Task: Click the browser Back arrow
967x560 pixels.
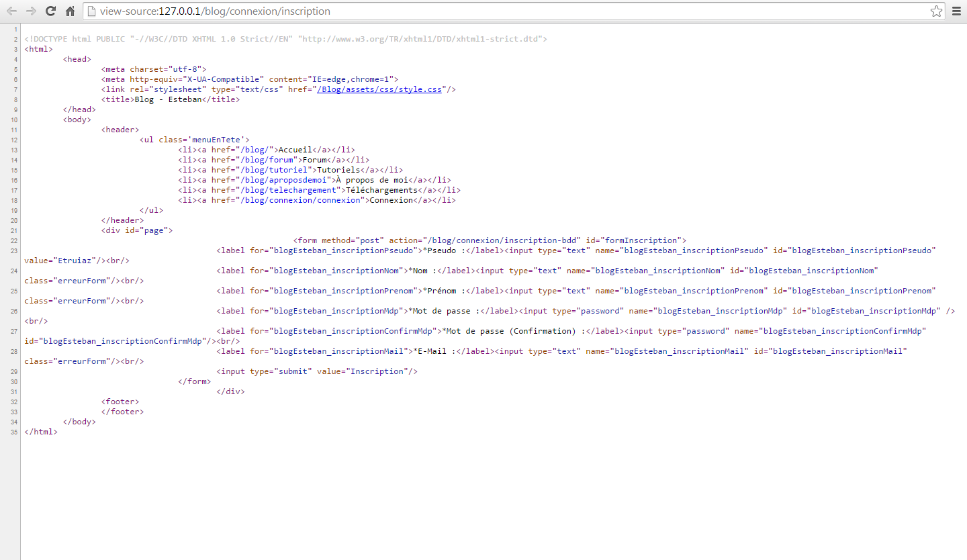Action: pyautogui.click(x=11, y=11)
